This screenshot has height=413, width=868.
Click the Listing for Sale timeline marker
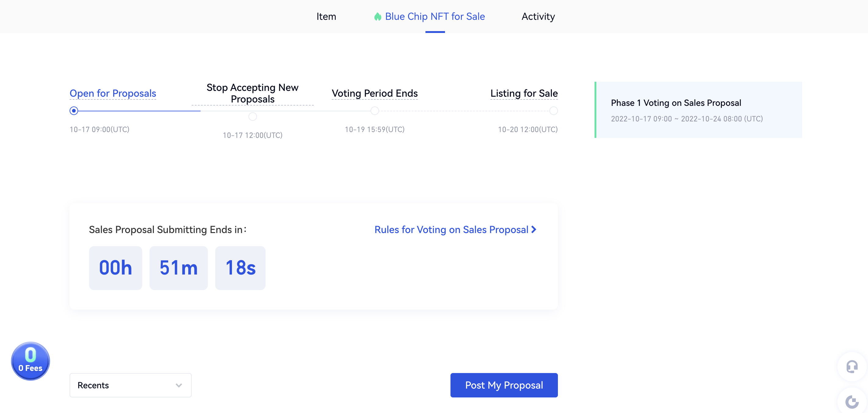tap(553, 111)
